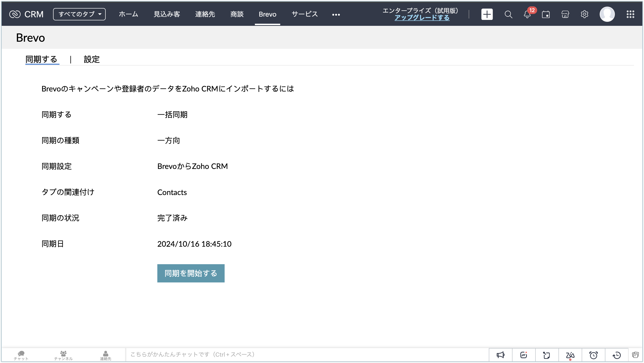
Task: Open the settings gear icon
Action: [x=584, y=14]
